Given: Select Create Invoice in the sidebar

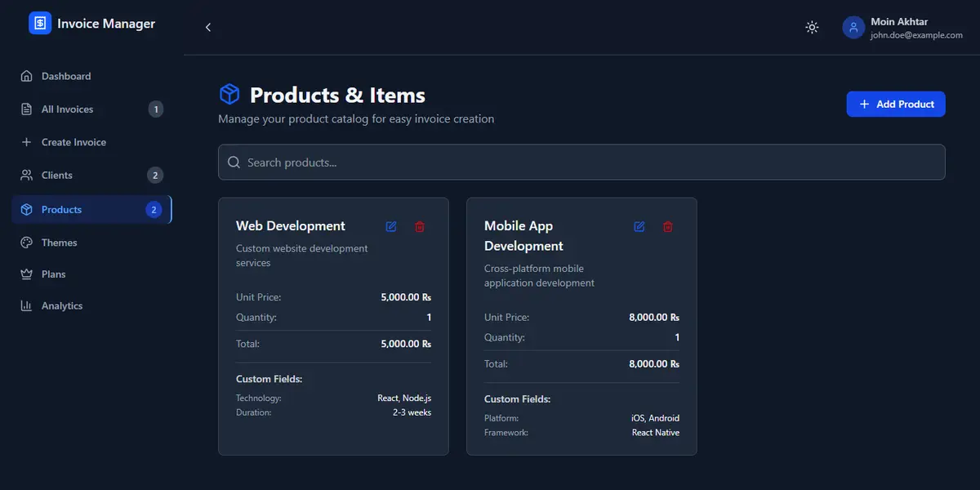Looking at the screenshot, I should pos(73,142).
